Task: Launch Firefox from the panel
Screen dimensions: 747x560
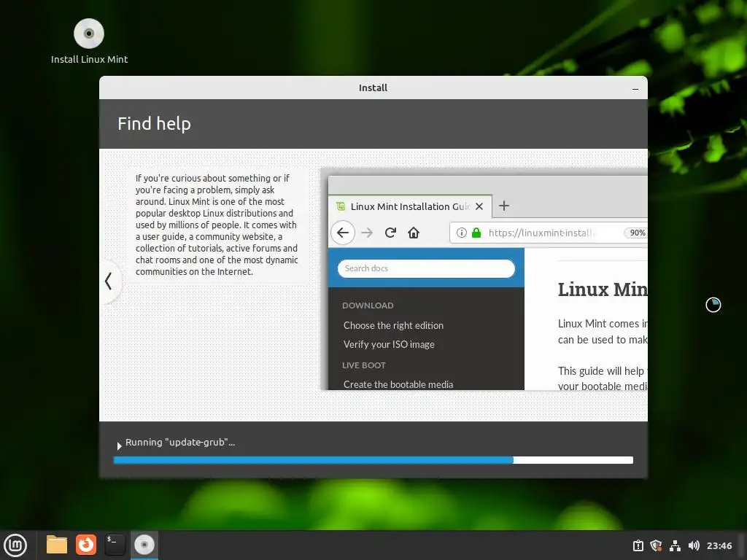Action: point(86,545)
